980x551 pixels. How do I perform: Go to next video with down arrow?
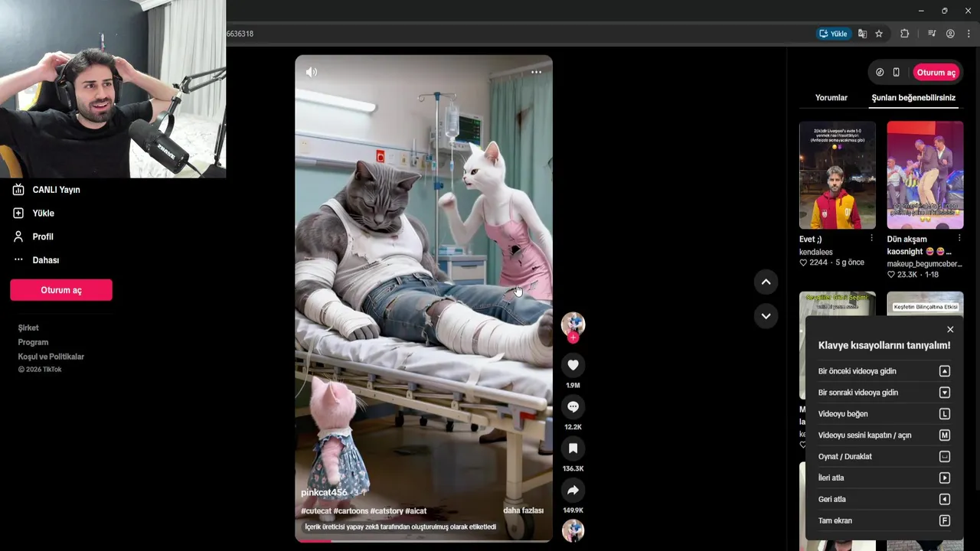766,315
